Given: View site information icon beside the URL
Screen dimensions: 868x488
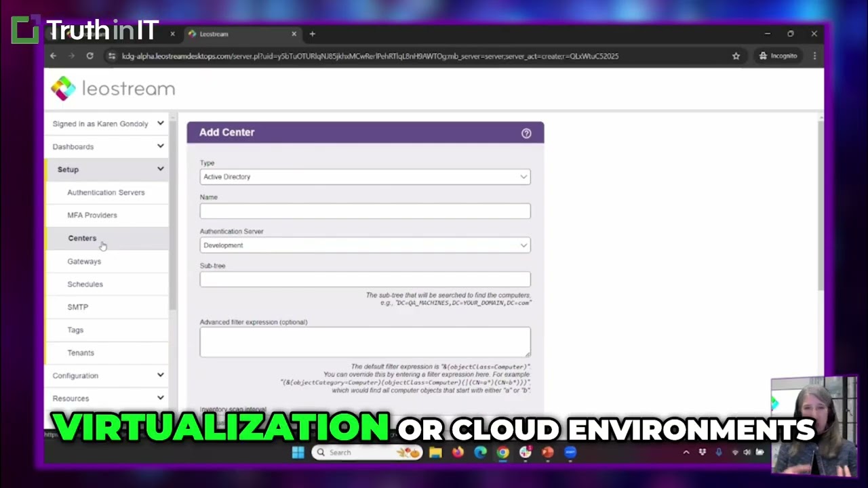Looking at the screenshot, I should coord(112,56).
